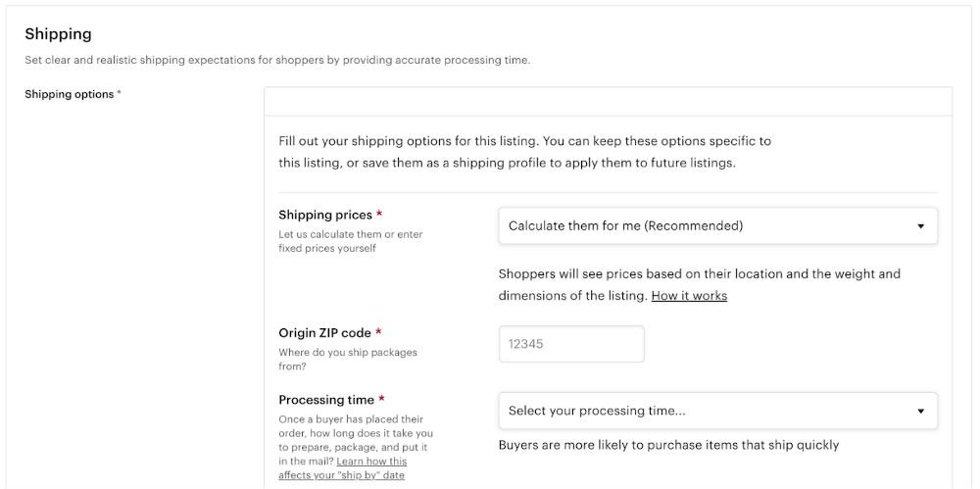Click the caret arrow in Shipping prices selector
This screenshot has width=980, height=489.
click(920, 226)
